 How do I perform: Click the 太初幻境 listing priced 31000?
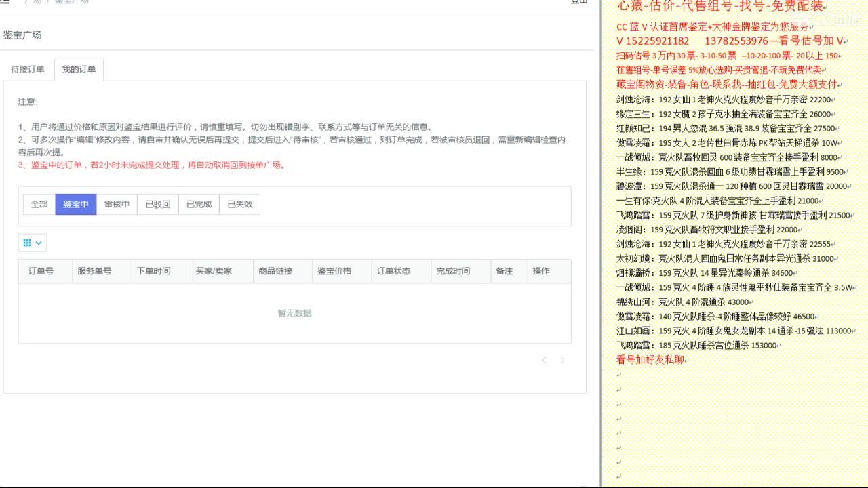[x=726, y=259]
